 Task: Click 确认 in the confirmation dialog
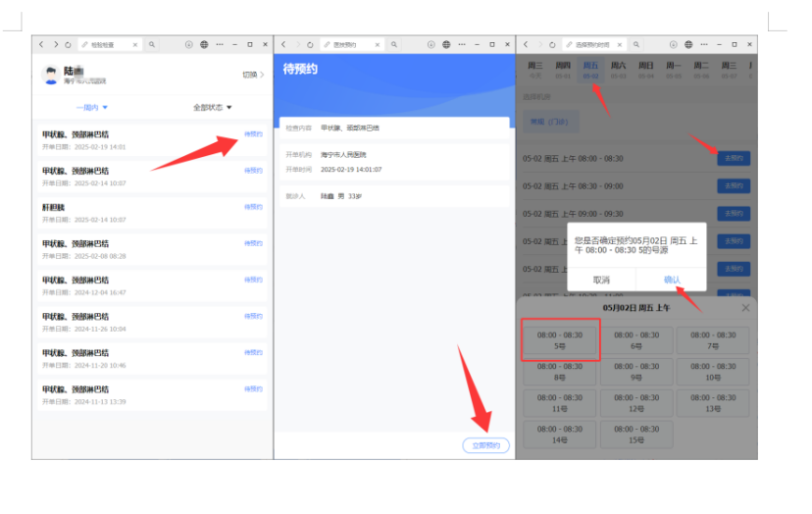672,280
